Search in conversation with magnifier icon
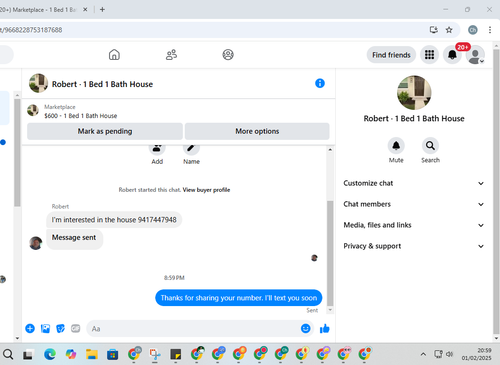 pyautogui.click(x=430, y=146)
